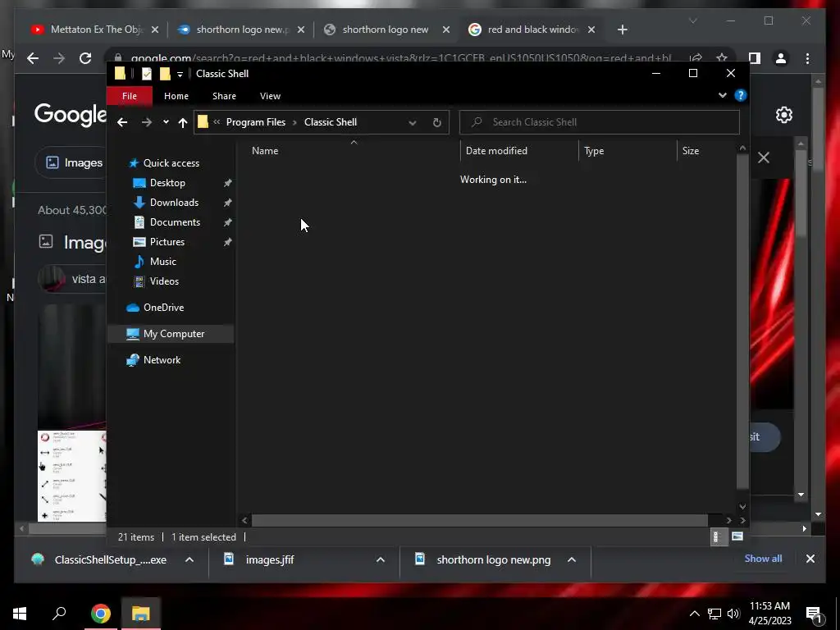The height and width of the screenshot is (630, 840).
Task: Open Videos in navigation pane
Action: (x=164, y=281)
